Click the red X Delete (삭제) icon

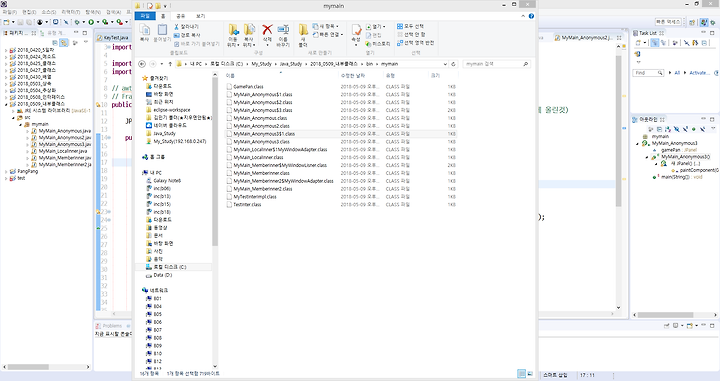coord(267,30)
